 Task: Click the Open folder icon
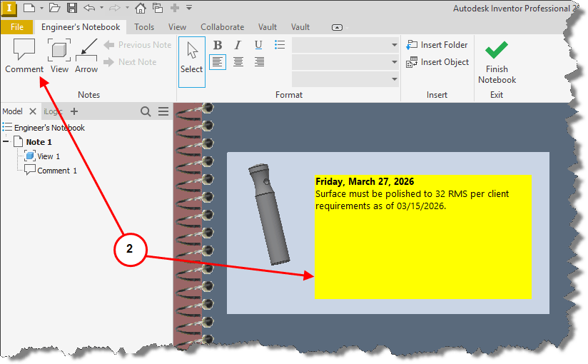click(55, 8)
